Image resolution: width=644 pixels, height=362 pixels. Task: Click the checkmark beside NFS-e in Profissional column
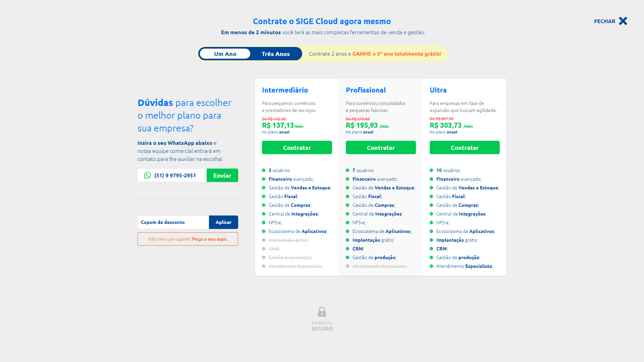pos(347,222)
